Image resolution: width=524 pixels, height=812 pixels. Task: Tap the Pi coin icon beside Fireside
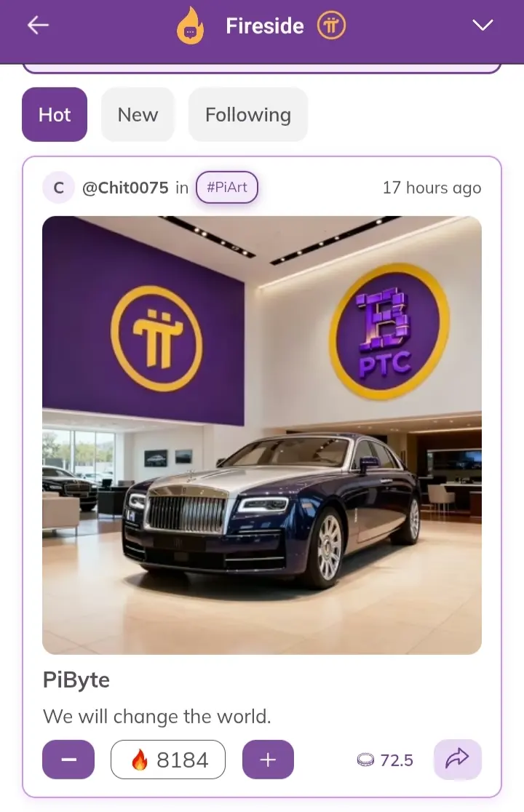point(331,25)
